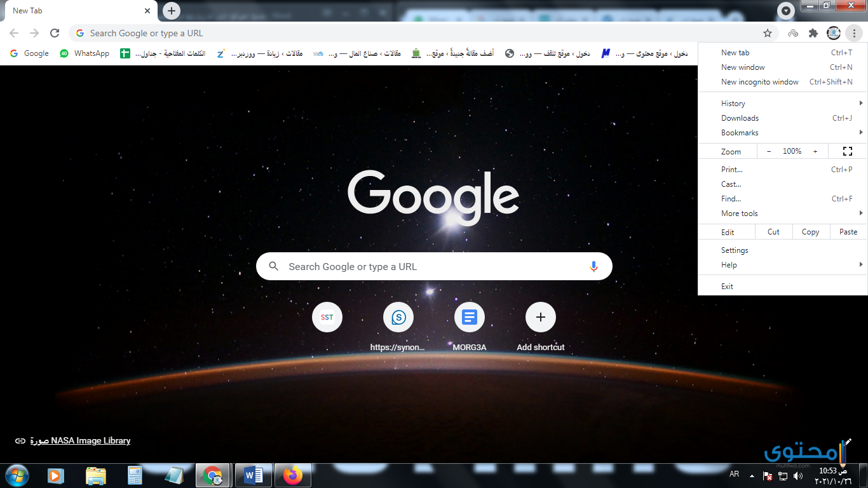Open the globe icon bookmark
Image resolution: width=868 pixels, height=488 pixels.
point(547,53)
